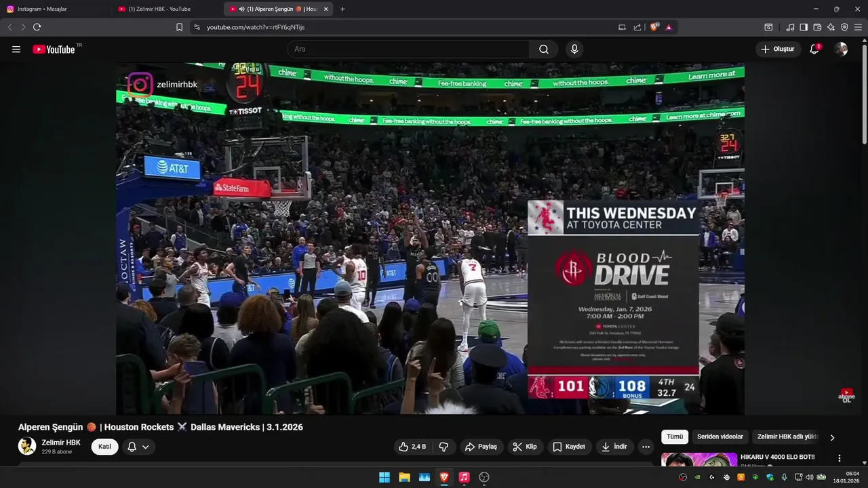
Task: Open tab search icon in toolbar
Action: [x=768, y=27]
